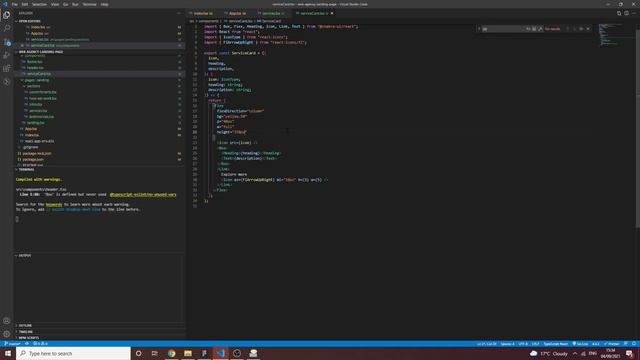Click the Cortana circle icon
Screen dimensions: 640x360
(x=138, y=353)
